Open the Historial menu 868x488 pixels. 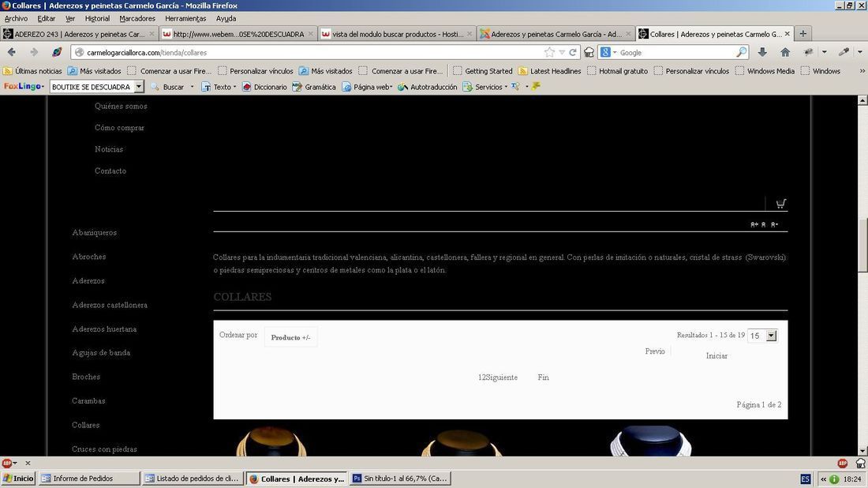click(97, 18)
